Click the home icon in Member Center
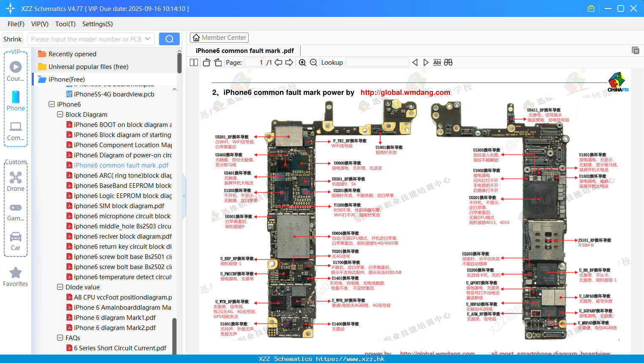Image resolution: width=644 pixels, height=363 pixels. pos(196,38)
